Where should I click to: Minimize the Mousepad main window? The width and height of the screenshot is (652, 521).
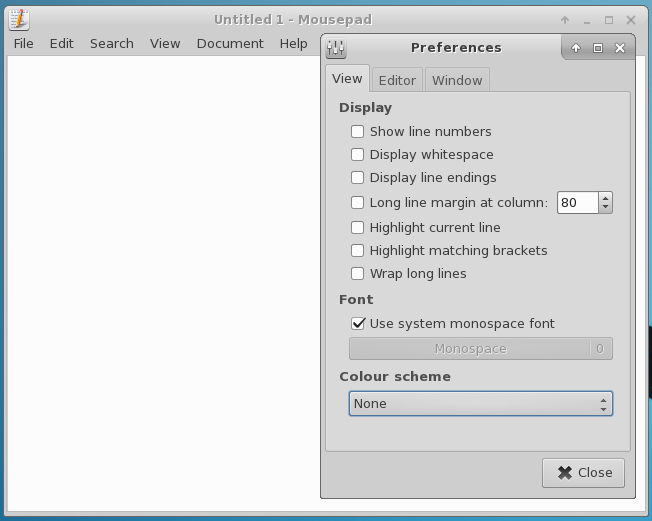[587, 19]
